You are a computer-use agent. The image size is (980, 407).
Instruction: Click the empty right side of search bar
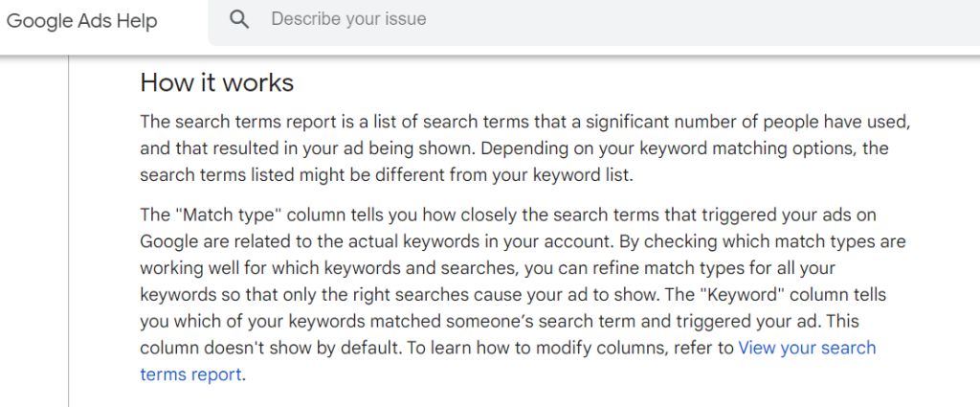[750, 19]
